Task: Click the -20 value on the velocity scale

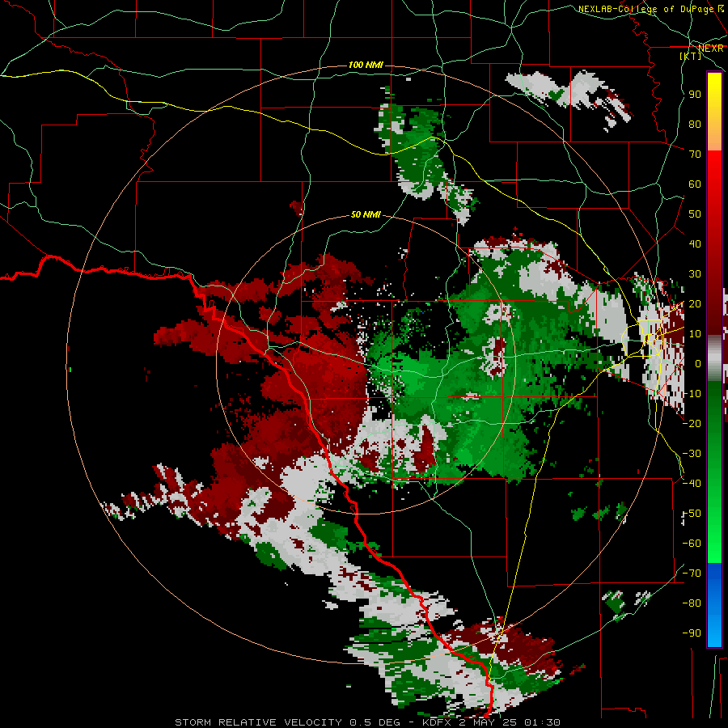Action: [692, 423]
